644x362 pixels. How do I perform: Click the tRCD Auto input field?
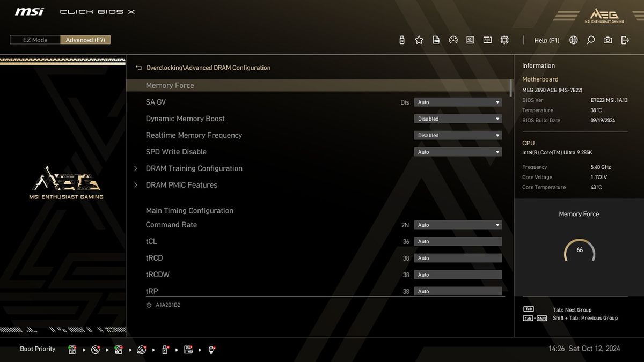coord(458,258)
